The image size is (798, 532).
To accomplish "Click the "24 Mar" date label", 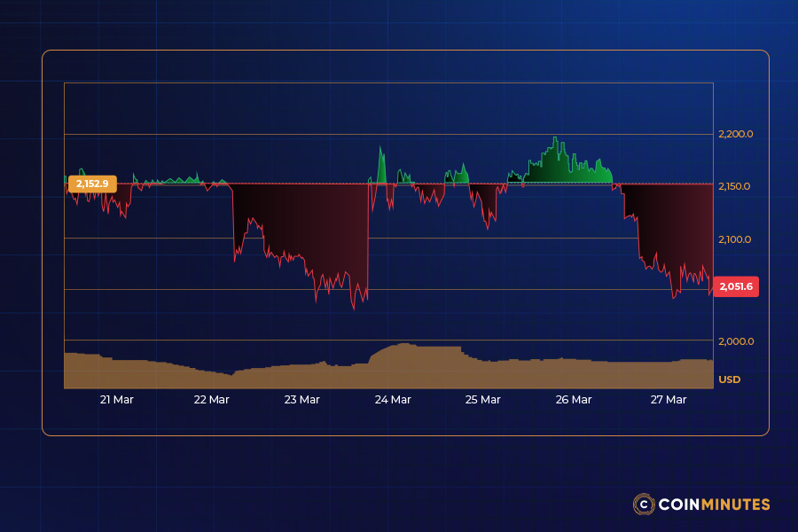I will point(393,400).
